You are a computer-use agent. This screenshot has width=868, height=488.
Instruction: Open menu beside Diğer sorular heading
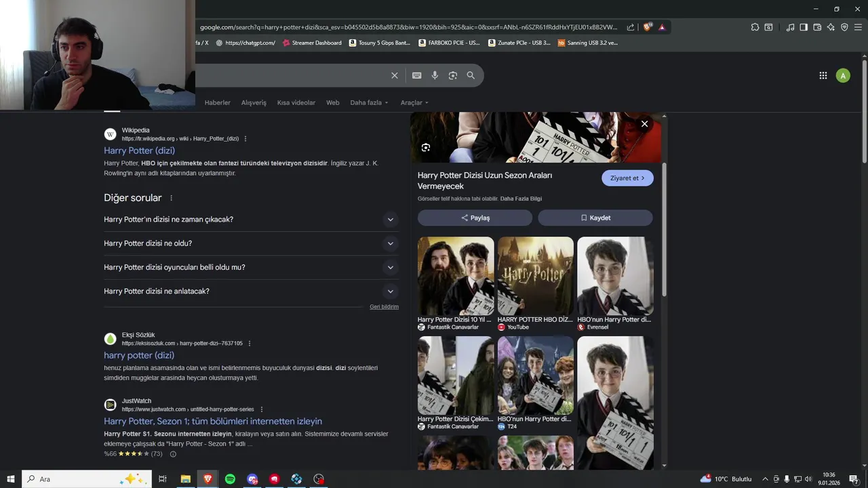click(x=171, y=198)
